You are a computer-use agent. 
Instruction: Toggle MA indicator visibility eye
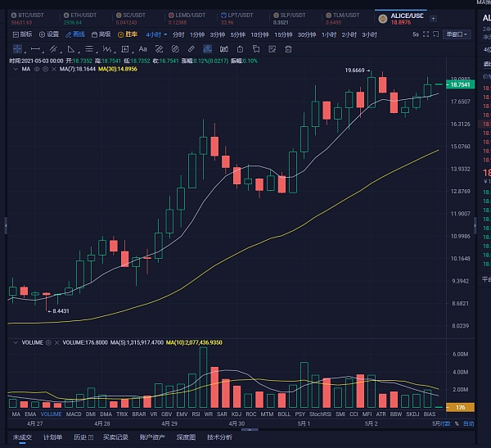[x=37, y=69]
